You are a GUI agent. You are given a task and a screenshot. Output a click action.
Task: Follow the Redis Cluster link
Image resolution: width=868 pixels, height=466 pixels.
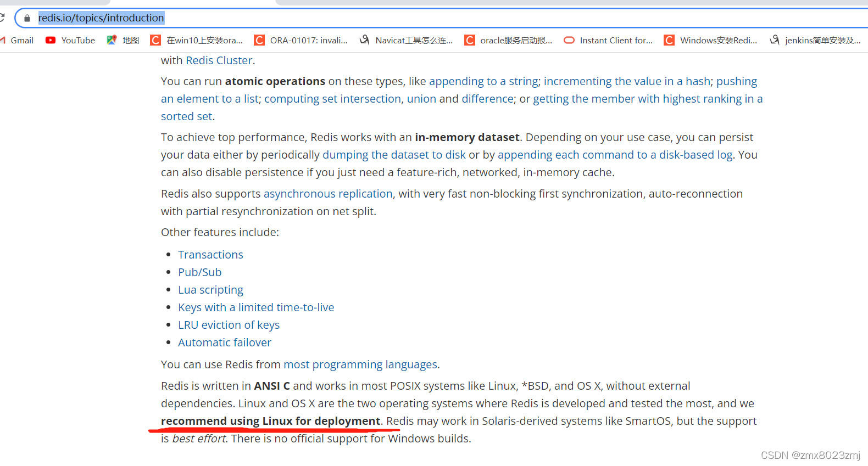click(x=219, y=60)
